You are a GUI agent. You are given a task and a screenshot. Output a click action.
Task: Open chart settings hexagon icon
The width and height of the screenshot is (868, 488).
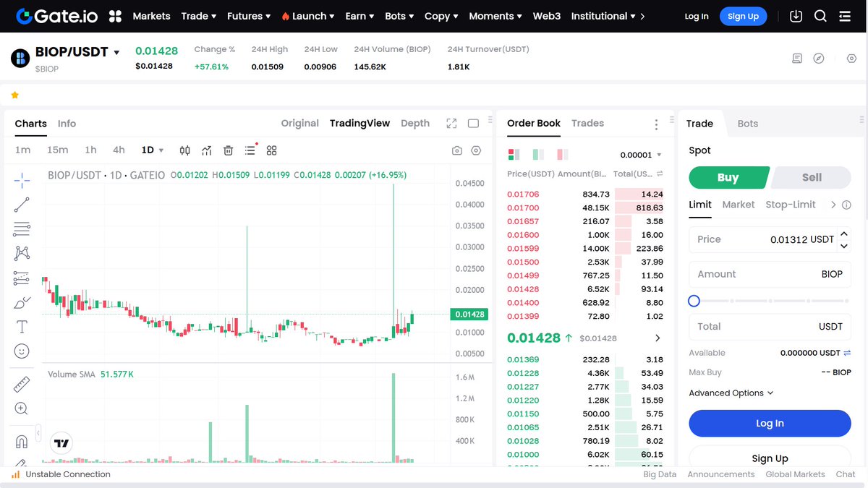tap(476, 150)
